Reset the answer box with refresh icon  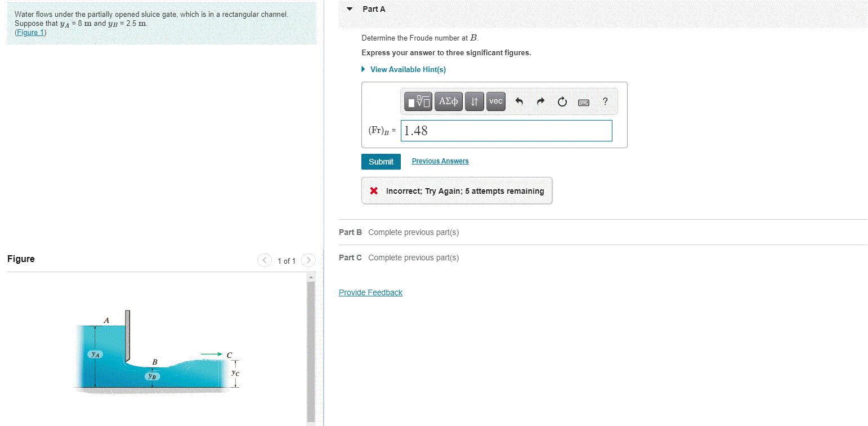tap(562, 102)
